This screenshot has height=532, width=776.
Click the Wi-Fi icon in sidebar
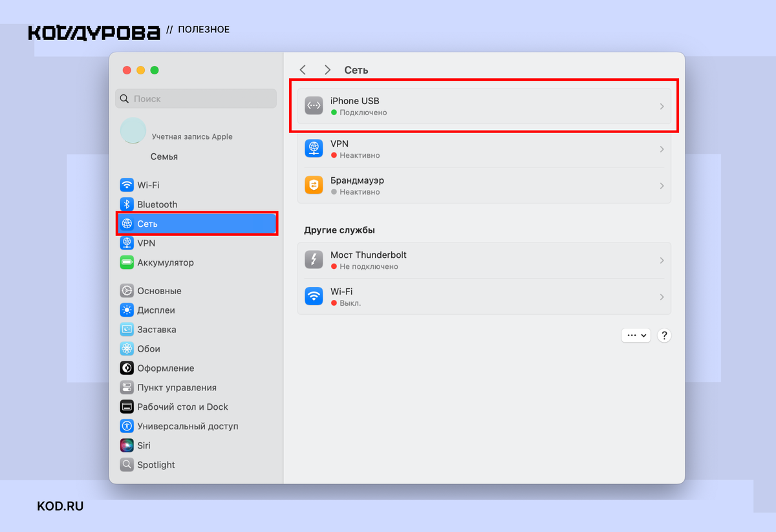(127, 185)
